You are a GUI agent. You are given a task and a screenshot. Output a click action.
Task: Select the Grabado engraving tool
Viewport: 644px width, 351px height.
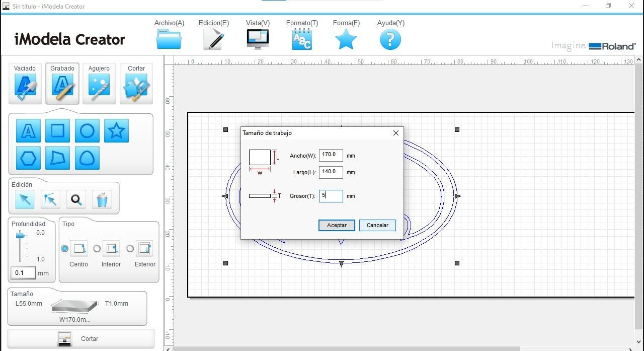62,84
